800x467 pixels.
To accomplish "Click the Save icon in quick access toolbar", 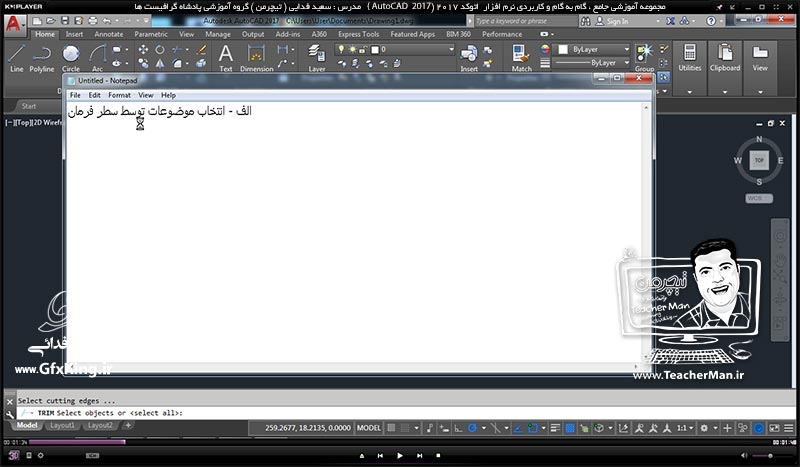I will click(x=65, y=21).
